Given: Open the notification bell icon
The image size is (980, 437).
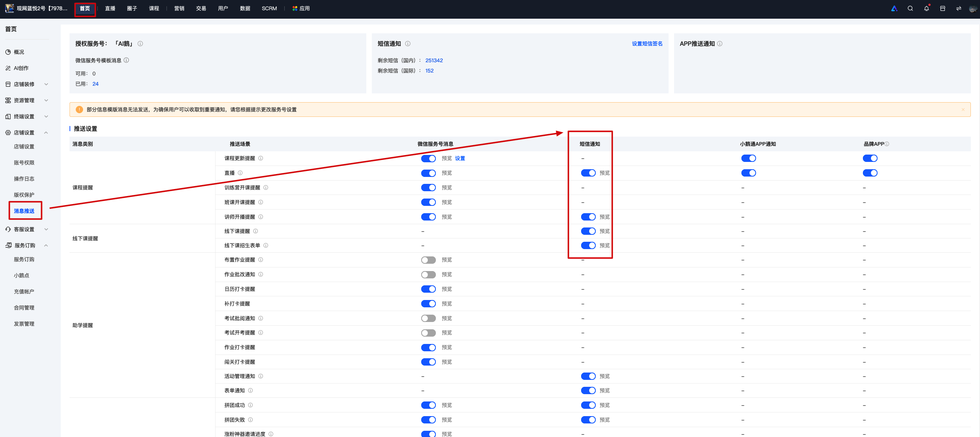Looking at the screenshot, I should [x=926, y=8].
